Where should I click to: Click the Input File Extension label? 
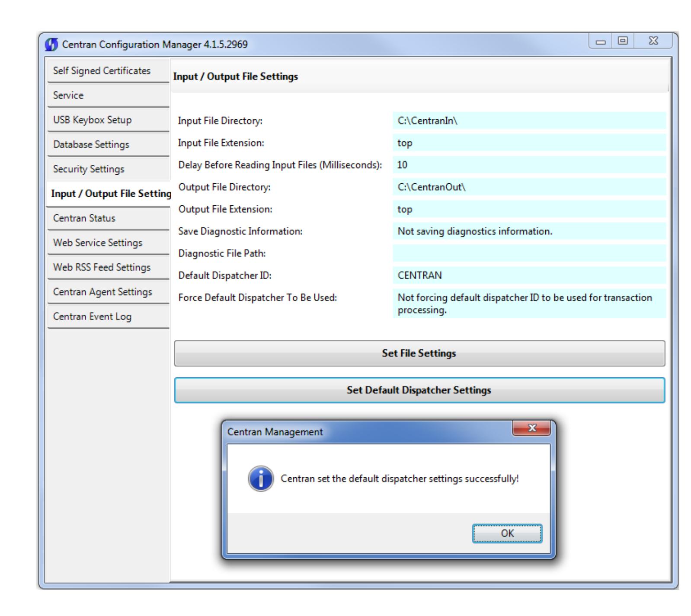coord(221,143)
